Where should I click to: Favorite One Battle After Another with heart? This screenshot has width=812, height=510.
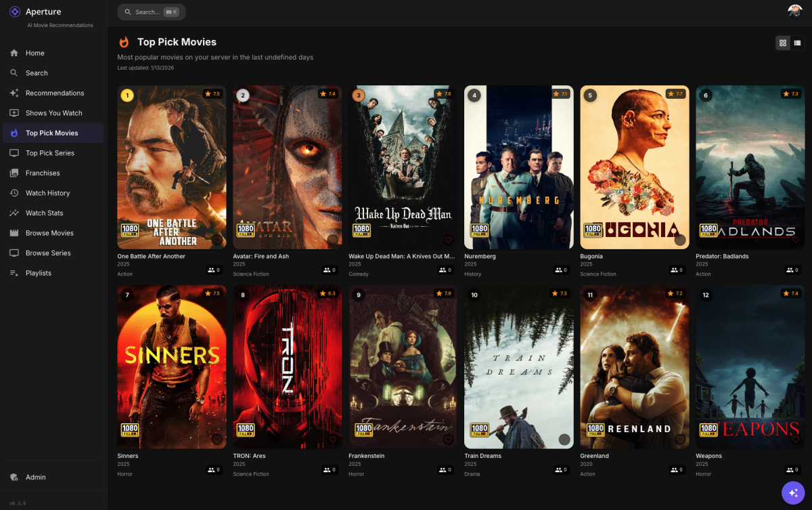[x=217, y=240]
